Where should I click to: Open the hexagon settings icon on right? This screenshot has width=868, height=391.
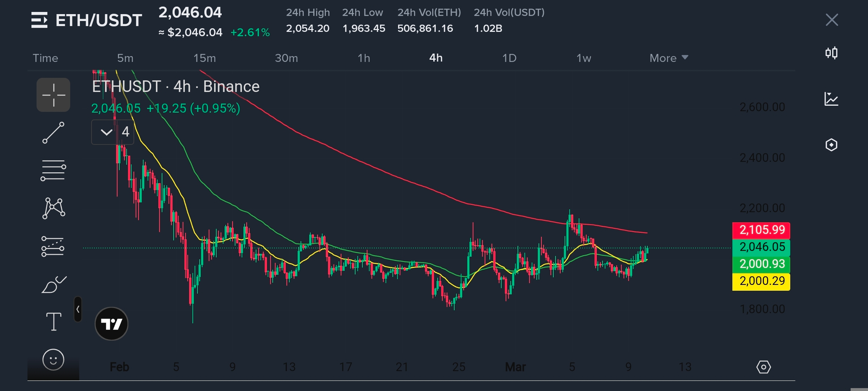(831, 145)
